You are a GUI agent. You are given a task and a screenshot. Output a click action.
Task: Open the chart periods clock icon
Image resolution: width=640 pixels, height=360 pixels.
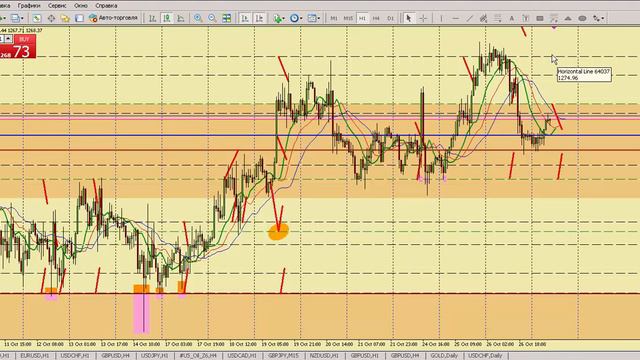pyautogui.click(x=294, y=18)
